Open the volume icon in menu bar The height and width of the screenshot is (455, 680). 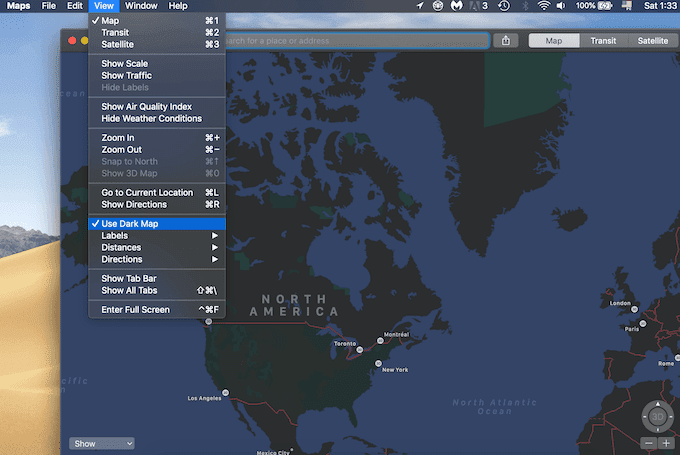561,6
